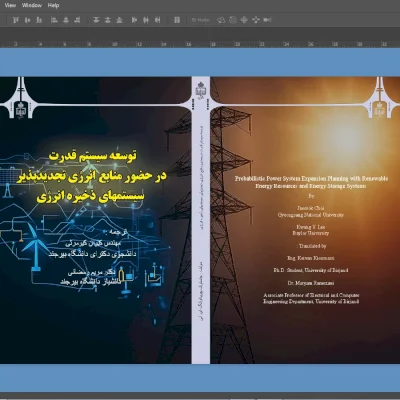400x400 pixels.
Task: Click Align right edges icon
Action: pyautogui.click(x=77, y=20)
